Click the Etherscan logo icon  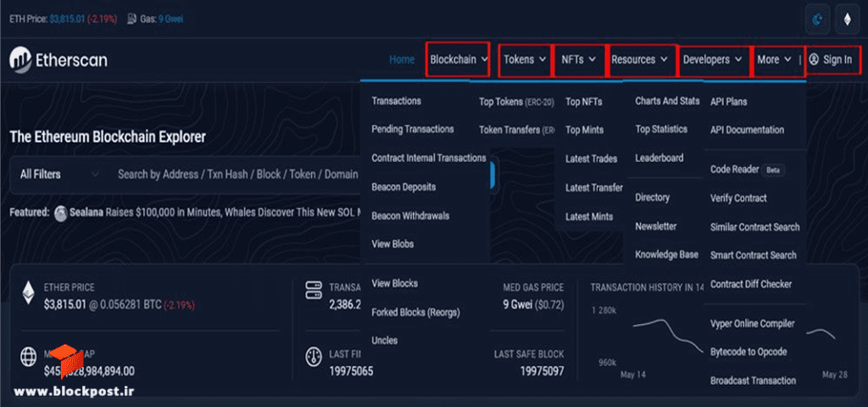pos(20,60)
